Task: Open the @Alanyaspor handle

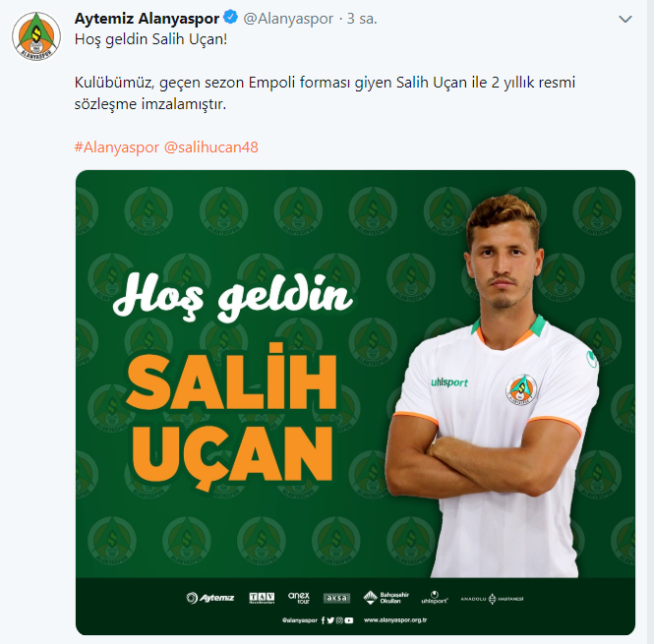Action: coord(288,19)
